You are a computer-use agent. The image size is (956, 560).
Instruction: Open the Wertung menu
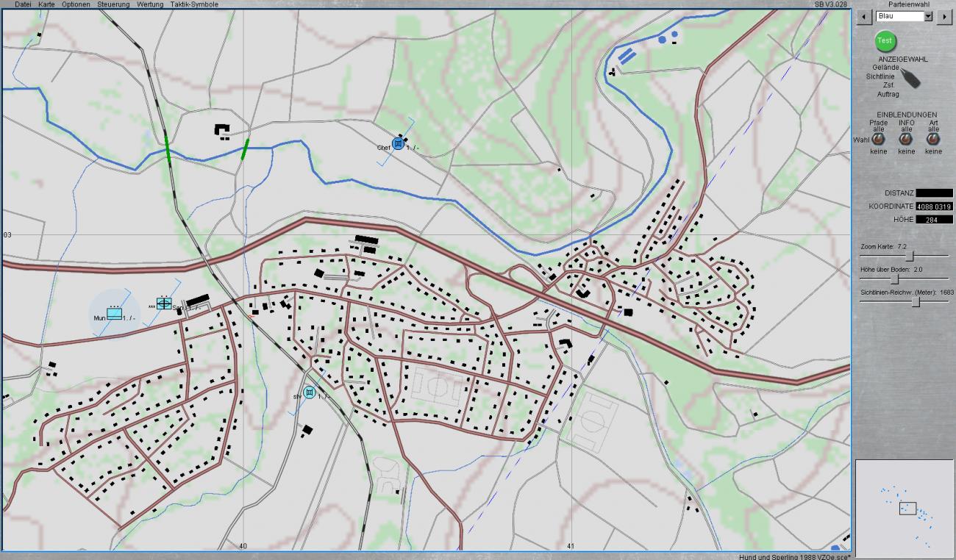[150, 4]
